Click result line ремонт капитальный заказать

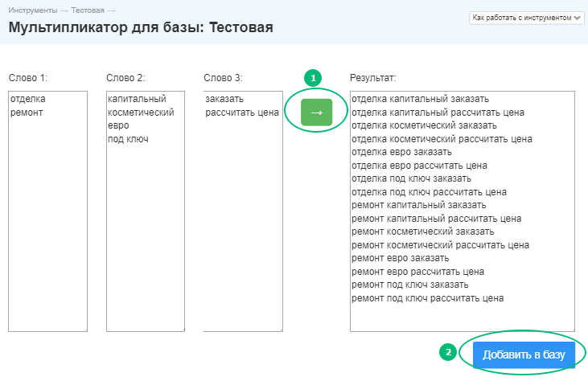tap(419, 205)
